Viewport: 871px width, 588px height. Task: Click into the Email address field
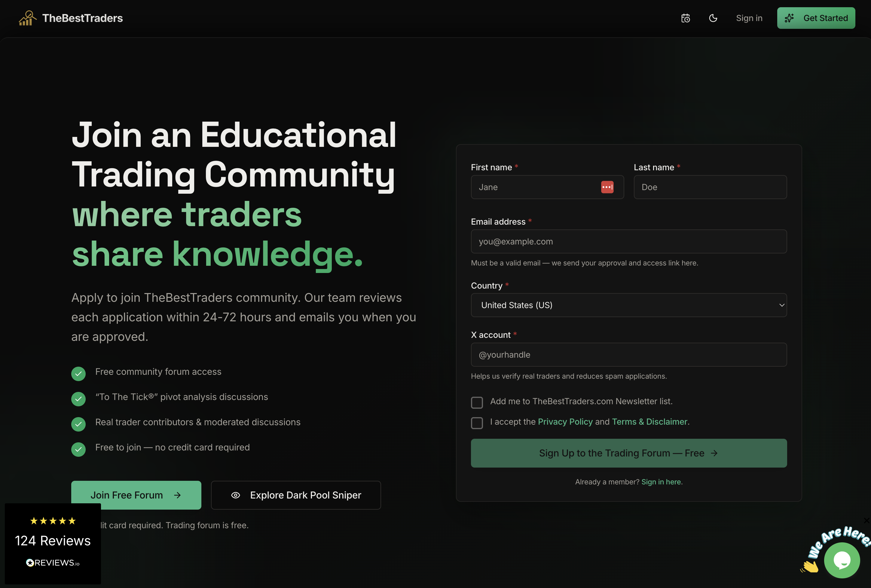tap(628, 241)
